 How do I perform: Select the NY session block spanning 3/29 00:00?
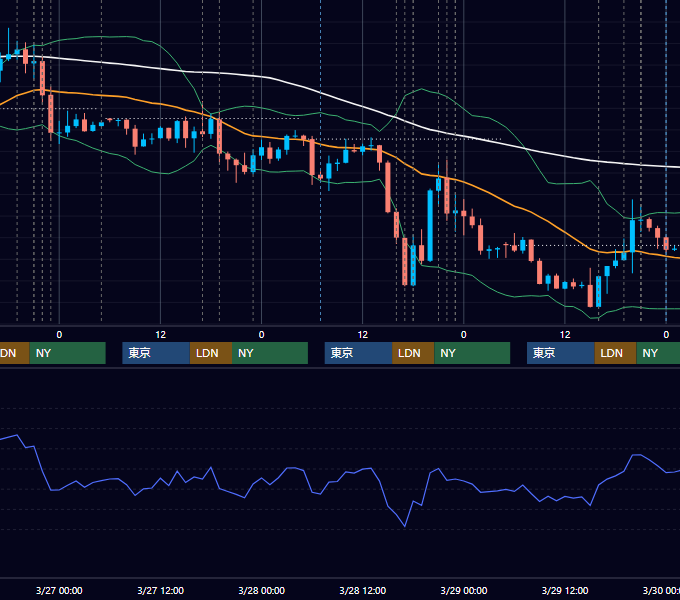[x=472, y=353]
